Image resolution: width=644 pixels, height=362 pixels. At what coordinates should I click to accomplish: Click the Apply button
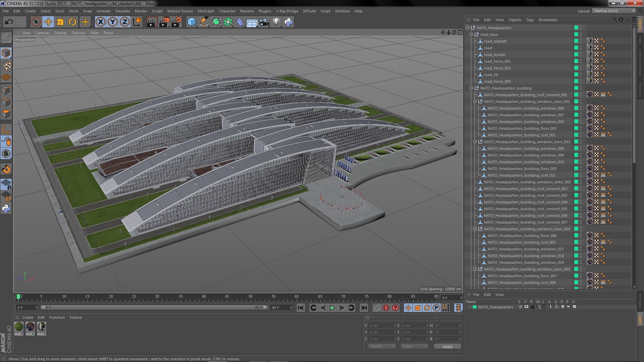coord(447,347)
